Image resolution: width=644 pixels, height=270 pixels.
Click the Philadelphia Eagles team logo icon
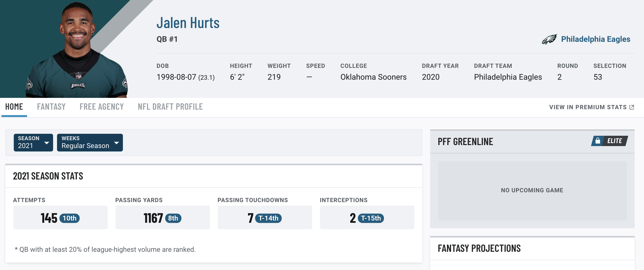549,39
